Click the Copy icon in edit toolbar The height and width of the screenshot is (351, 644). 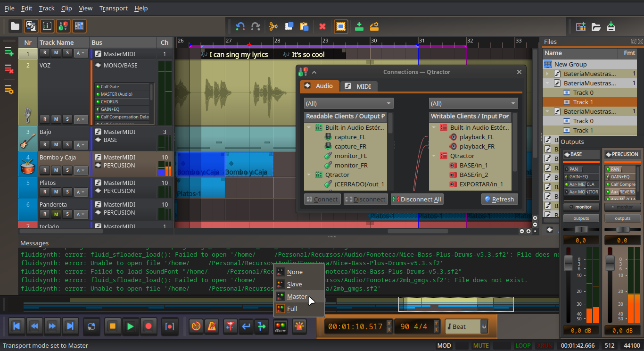coord(289,26)
